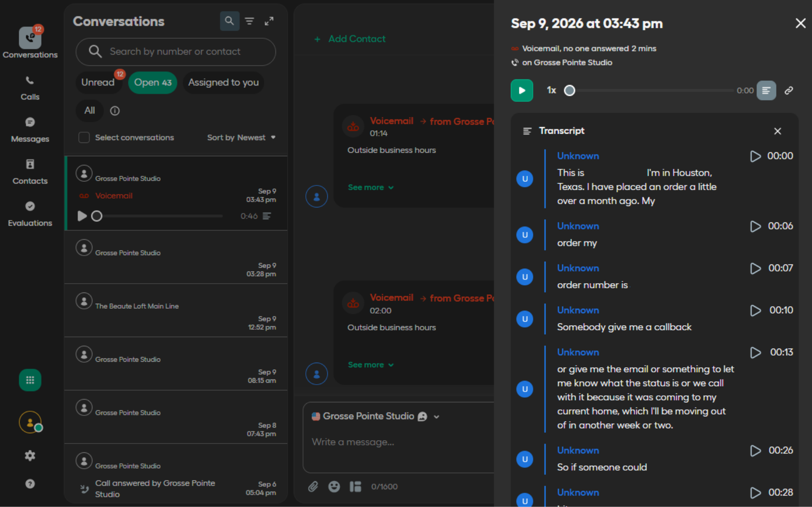Screen dimensions: 812x507
Task: Toggle the transcript button in the player
Action: tap(766, 91)
